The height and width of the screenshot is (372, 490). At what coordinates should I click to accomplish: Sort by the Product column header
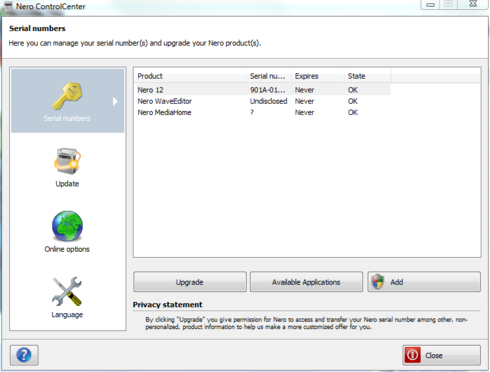click(x=191, y=76)
